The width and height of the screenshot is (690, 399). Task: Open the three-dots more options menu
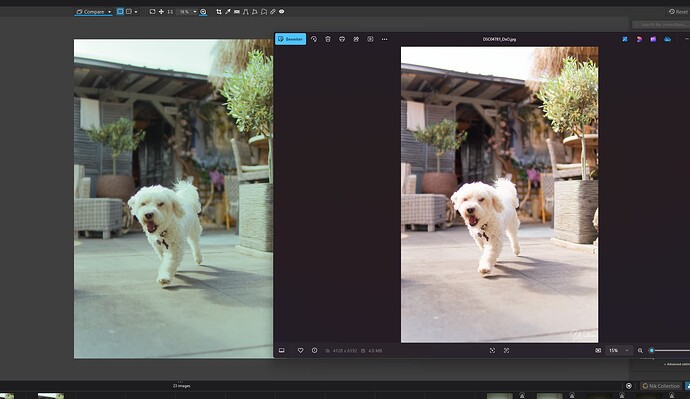click(384, 39)
